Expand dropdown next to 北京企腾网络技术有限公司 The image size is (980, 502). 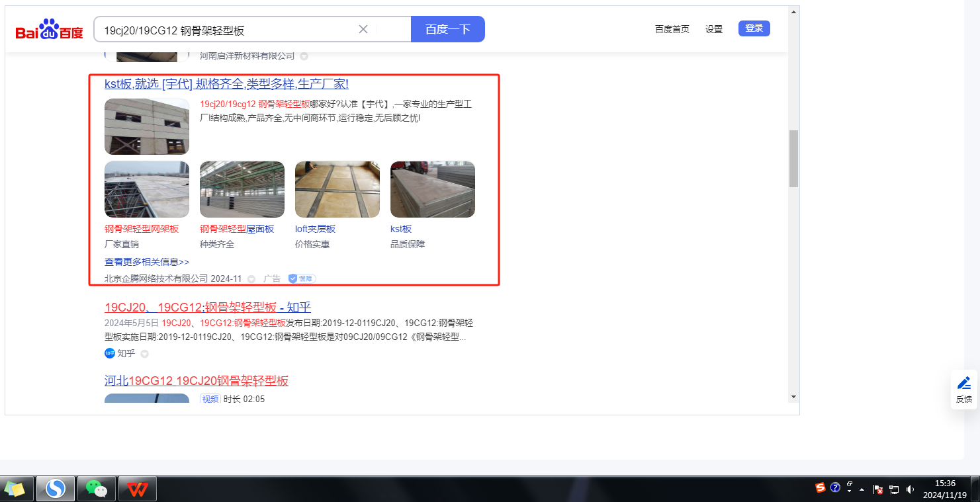(251, 279)
